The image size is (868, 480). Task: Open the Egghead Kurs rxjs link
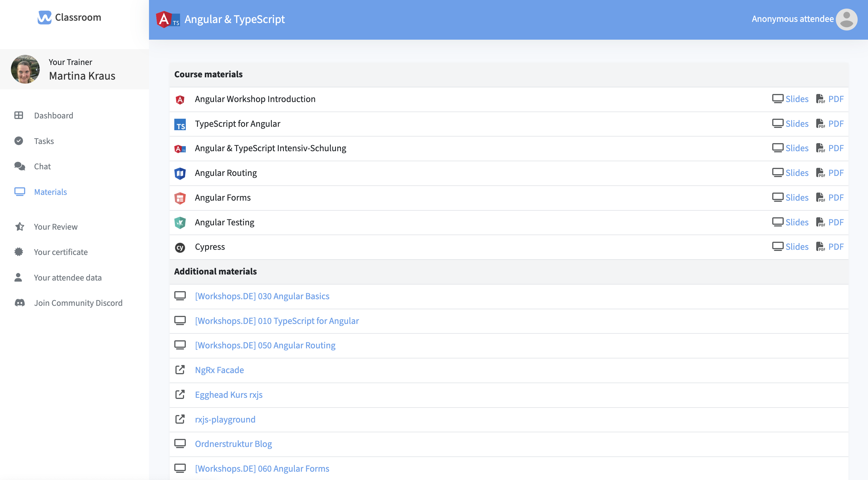click(228, 395)
